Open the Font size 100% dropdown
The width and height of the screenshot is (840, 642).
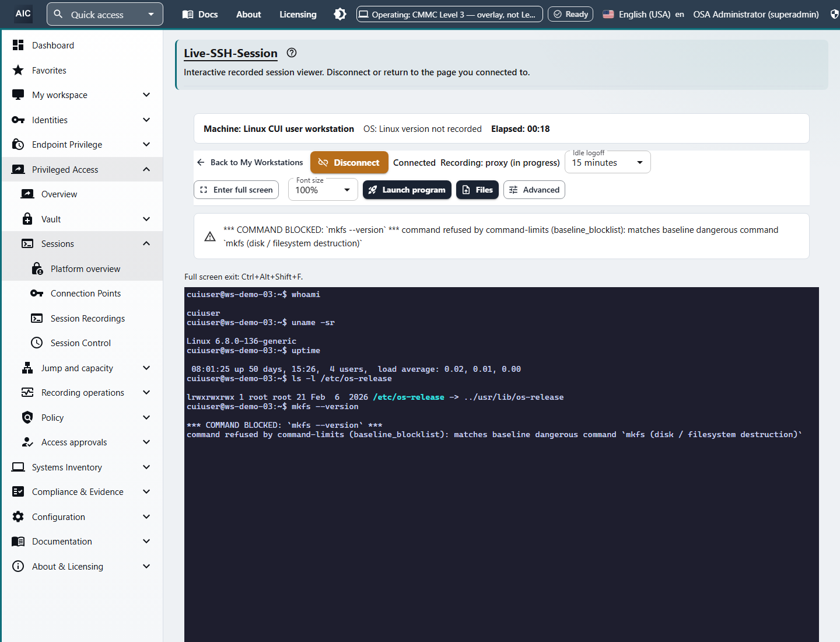(323, 190)
